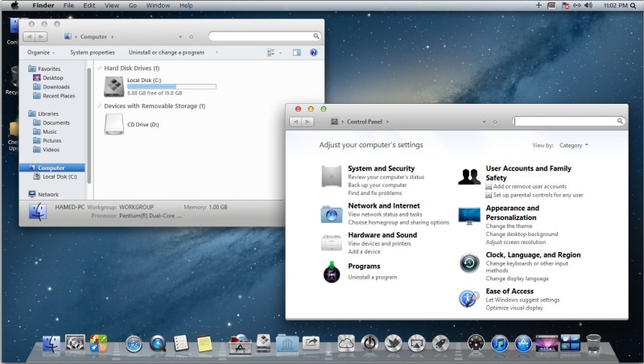Open the share arrow dock icon
The width and height of the screenshot is (644, 364).
tap(311, 342)
